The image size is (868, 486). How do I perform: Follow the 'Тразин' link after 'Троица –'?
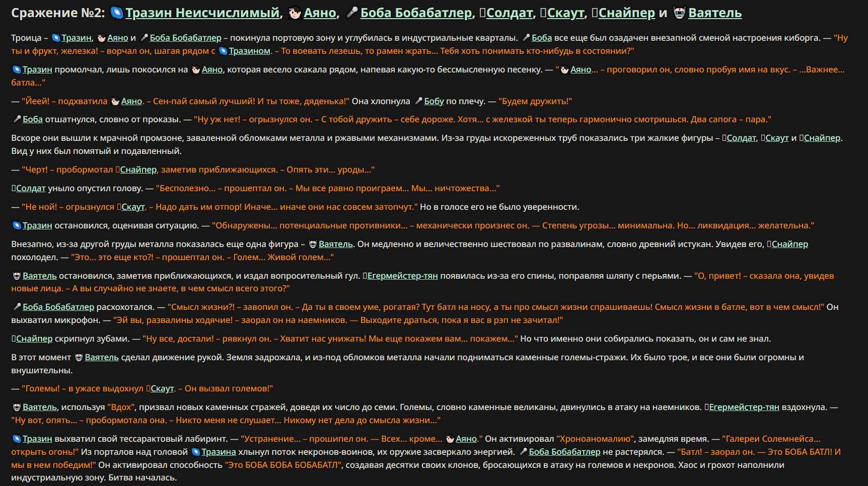(77, 38)
